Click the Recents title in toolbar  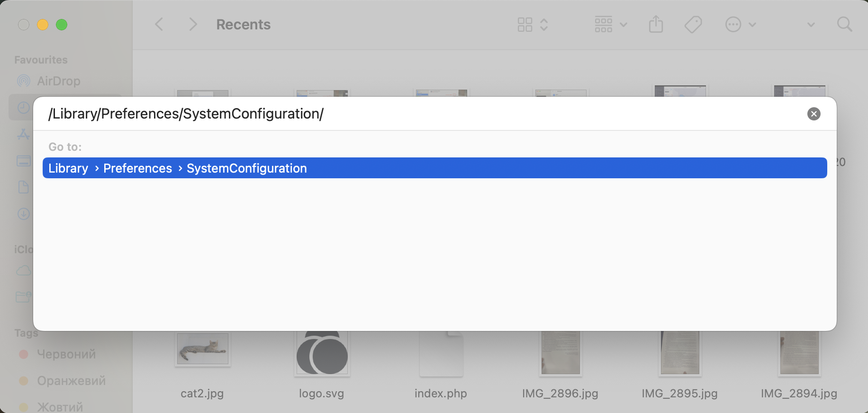point(243,24)
